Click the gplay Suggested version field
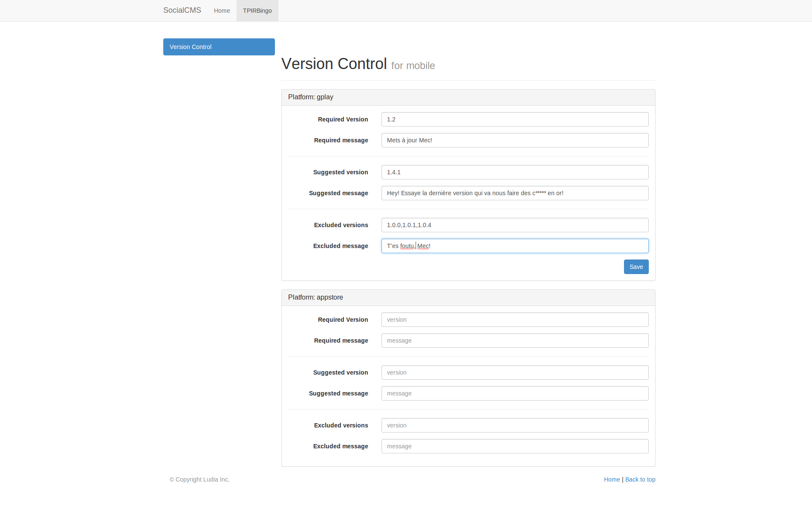812x505 pixels. pos(514,172)
